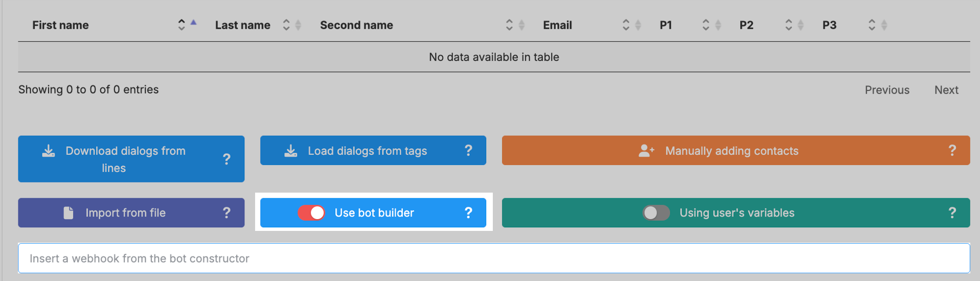Sort table by First name column
This screenshot has width=980, height=281.
click(x=60, y=25)
